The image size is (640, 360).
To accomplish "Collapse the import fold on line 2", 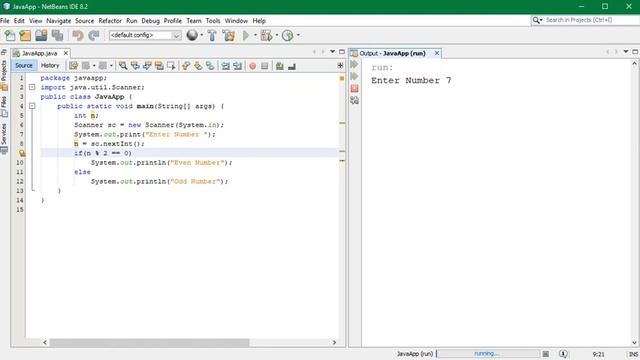I will [32, 87].
